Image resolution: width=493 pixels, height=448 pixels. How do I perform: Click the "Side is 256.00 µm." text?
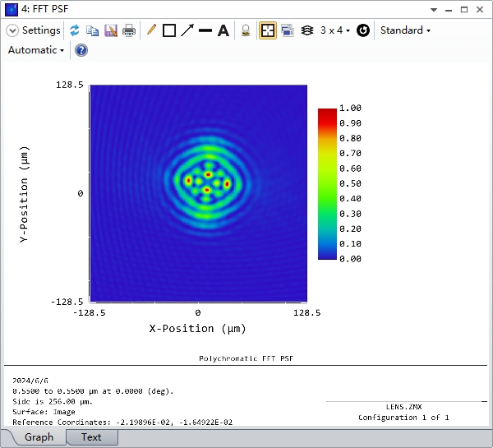pyautogui.click(x=53, y=402)
